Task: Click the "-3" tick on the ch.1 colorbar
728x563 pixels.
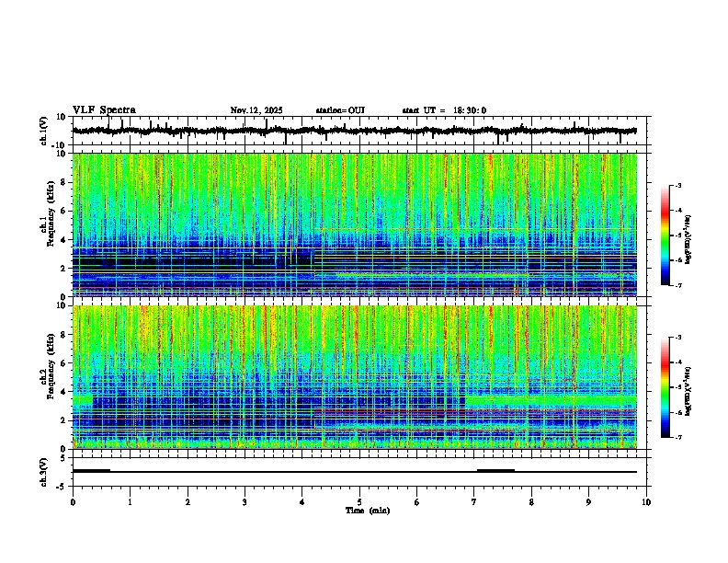Action: pos(677,186)
